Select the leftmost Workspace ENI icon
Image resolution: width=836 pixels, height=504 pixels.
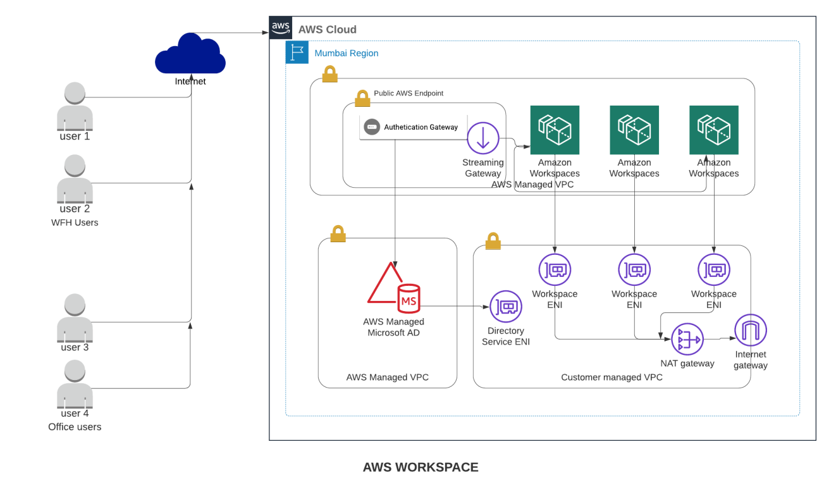(x=555, y=270)
